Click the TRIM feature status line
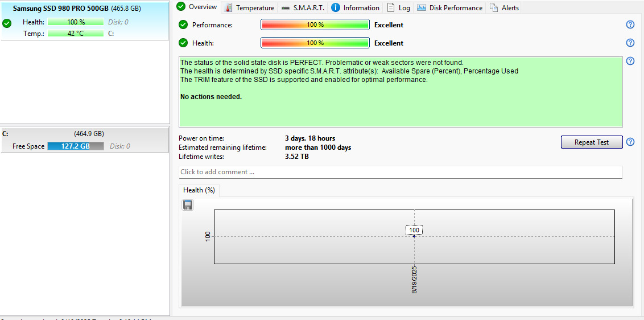644x320 pixels. (x=304, y=80)
